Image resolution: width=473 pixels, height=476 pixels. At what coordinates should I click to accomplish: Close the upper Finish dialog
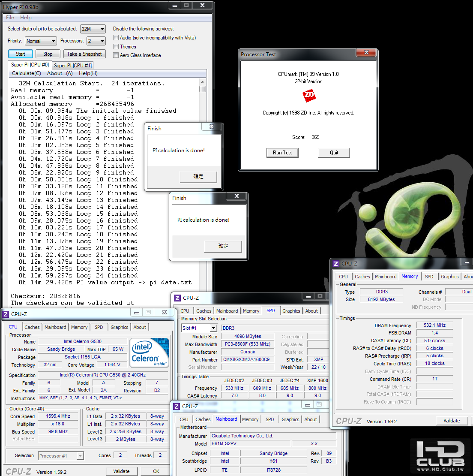click(x=212, y=127)
